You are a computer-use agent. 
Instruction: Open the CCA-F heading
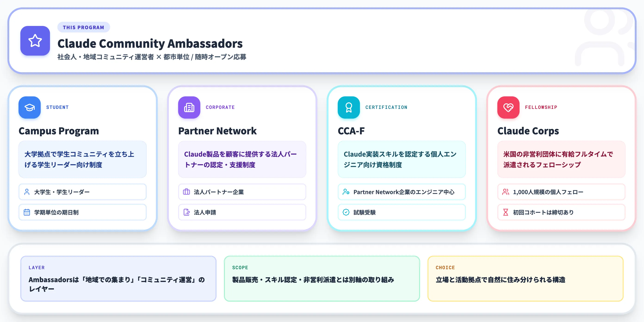point(351,131)
